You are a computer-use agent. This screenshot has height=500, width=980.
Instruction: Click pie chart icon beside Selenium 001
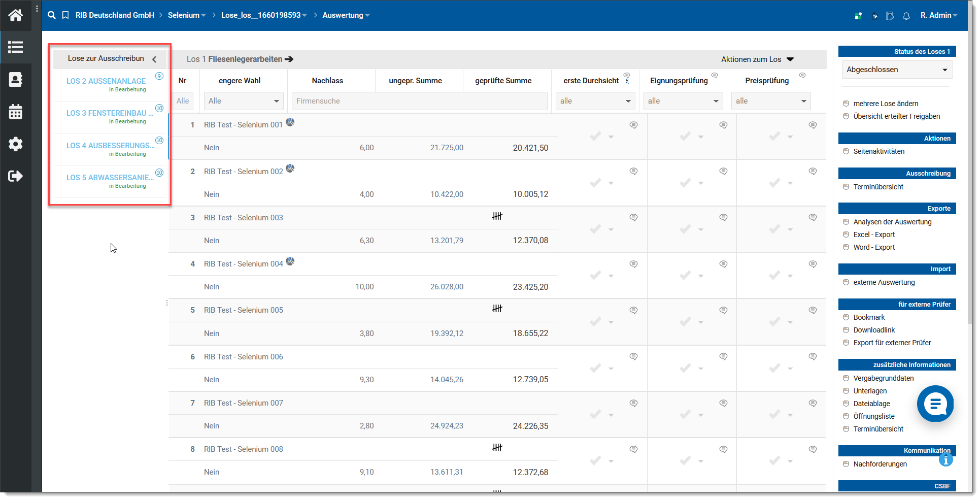(290, 122)
